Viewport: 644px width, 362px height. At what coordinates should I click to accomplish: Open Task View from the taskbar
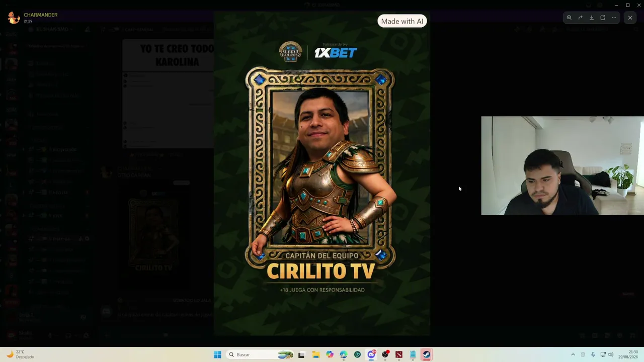pos(301,354)
